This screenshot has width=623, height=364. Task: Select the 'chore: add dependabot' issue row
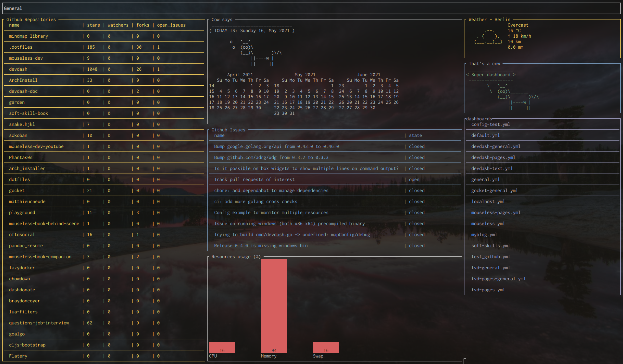pos(335,190)
